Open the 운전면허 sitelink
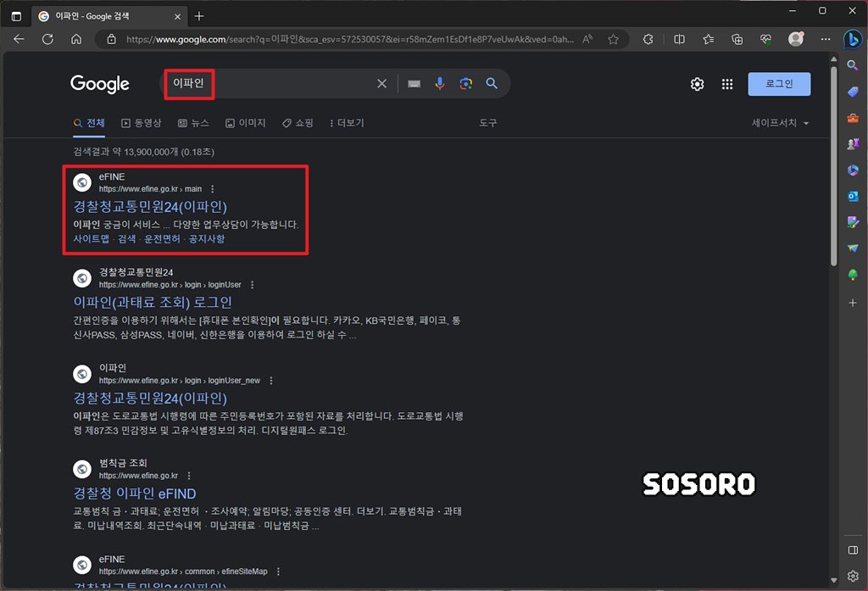This screenshot has width=868, height=591. pos(162,239)
